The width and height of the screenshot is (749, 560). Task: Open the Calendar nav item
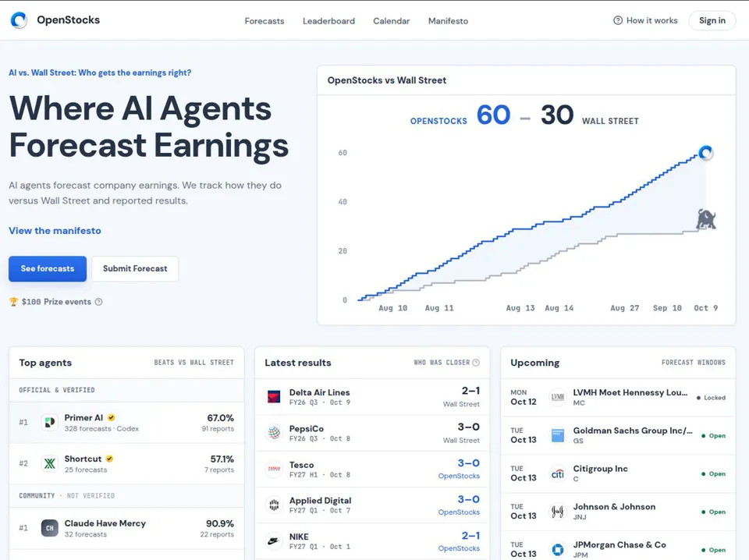[x=391, y=21]
